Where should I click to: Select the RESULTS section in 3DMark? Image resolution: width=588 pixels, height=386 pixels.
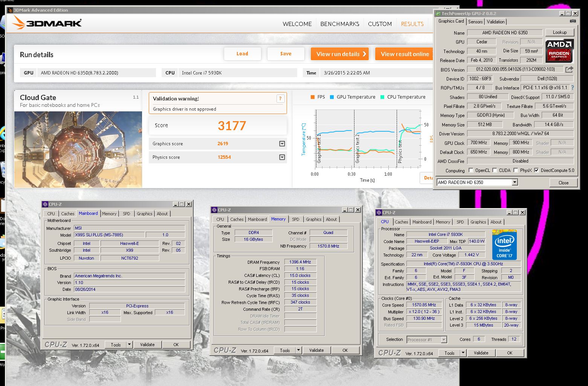tap(412, 24)
